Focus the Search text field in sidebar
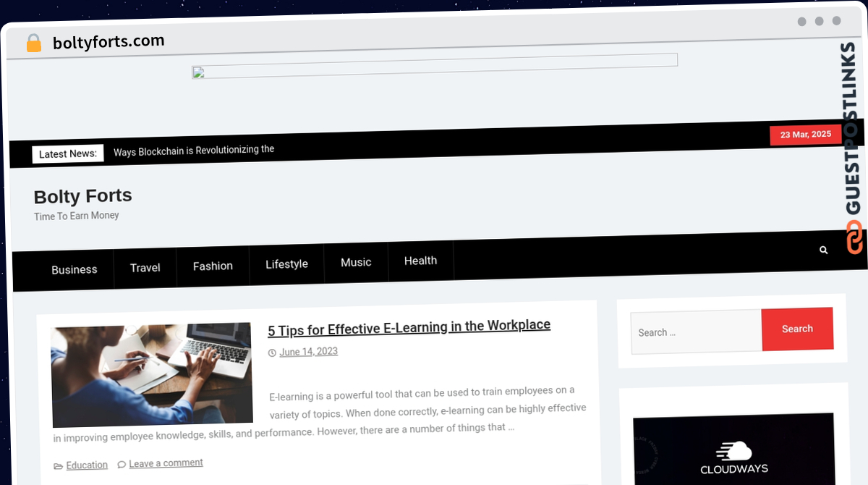Screen dimensions: 868x485 click(x=697, y=332)
